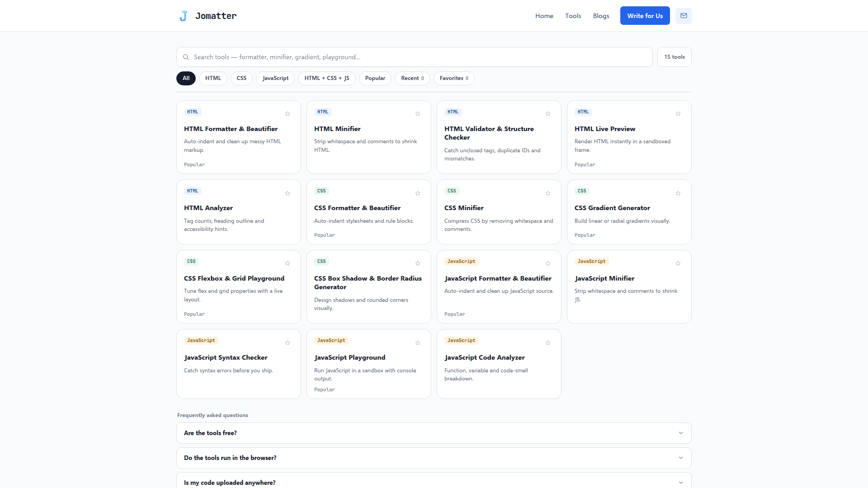The height and width of the screenshot is (488, 868).
Task: Click 'Build linear or radial gradients visually.' text
Action: click(622, 221)
